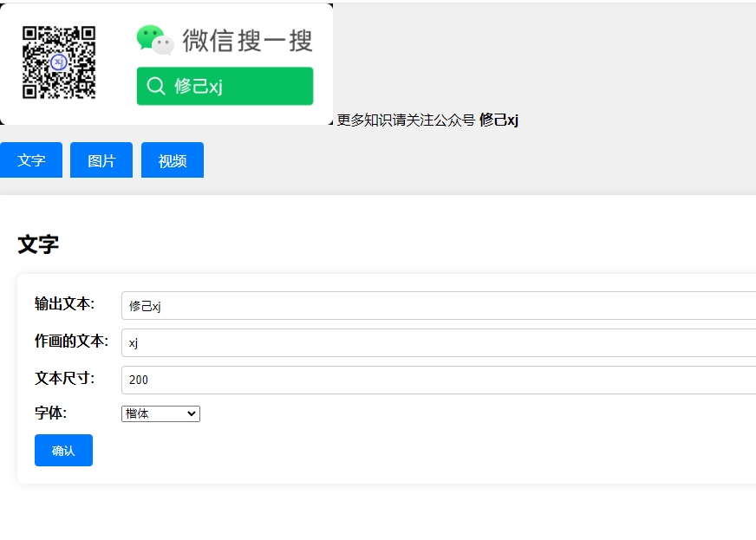Click the 微信搜一搜 title text

click(x=247, y=40)
